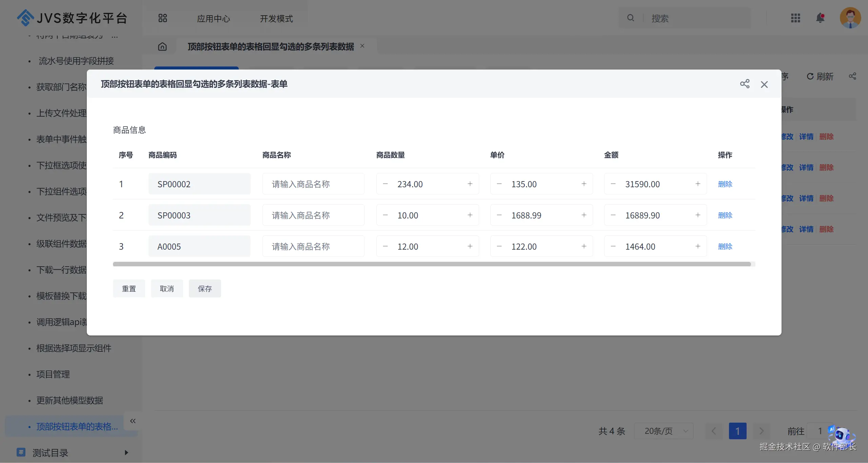The width and height of the screenshot is (868, 463).
Task: Click the share icon in dialog header
Action: (745, 84)
